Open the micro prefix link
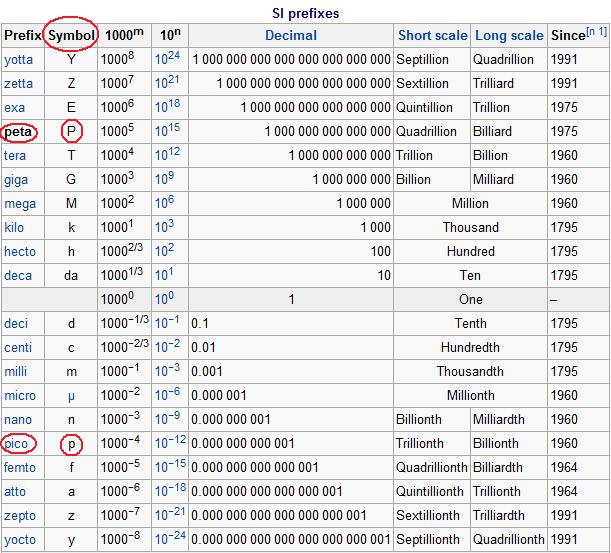Viewport: 611px width, 553px height. (20, 395)
